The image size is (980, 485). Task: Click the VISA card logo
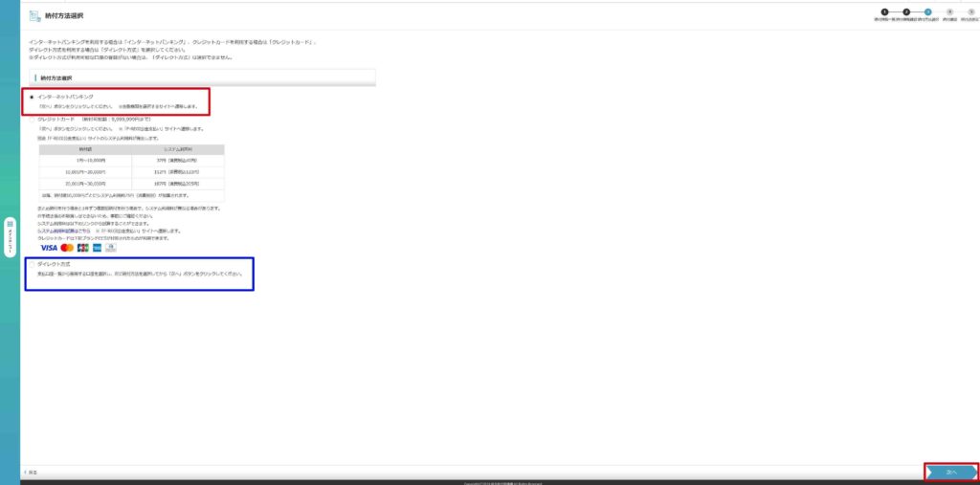[x=49, y=248]
